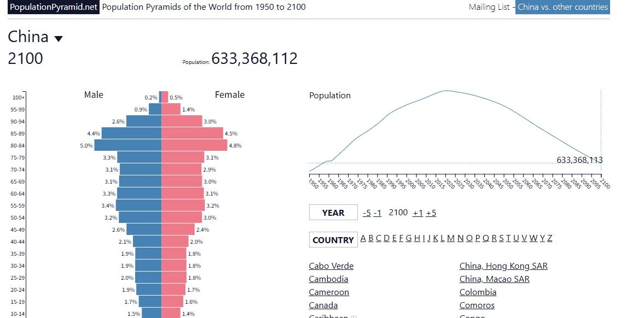Click the COUNTRY button
This screenshot has width=644, height=318.
[333, 240]
